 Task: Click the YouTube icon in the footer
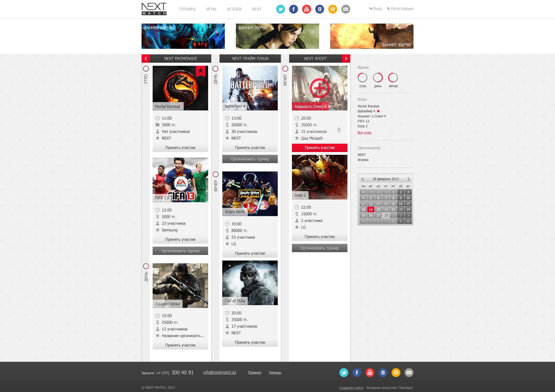(370, 373)
